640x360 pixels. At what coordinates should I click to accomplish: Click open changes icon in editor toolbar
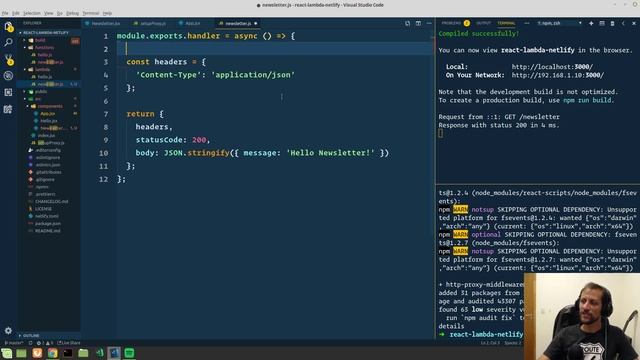pos(407,24)
